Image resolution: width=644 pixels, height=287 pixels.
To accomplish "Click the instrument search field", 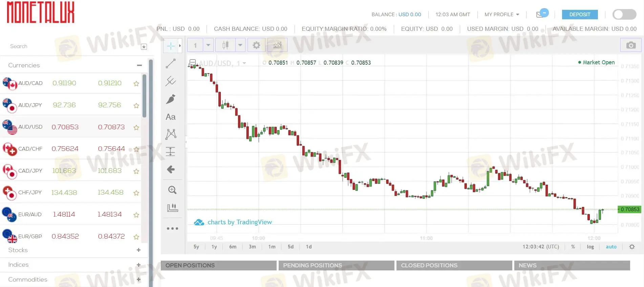I will (73, 46).
